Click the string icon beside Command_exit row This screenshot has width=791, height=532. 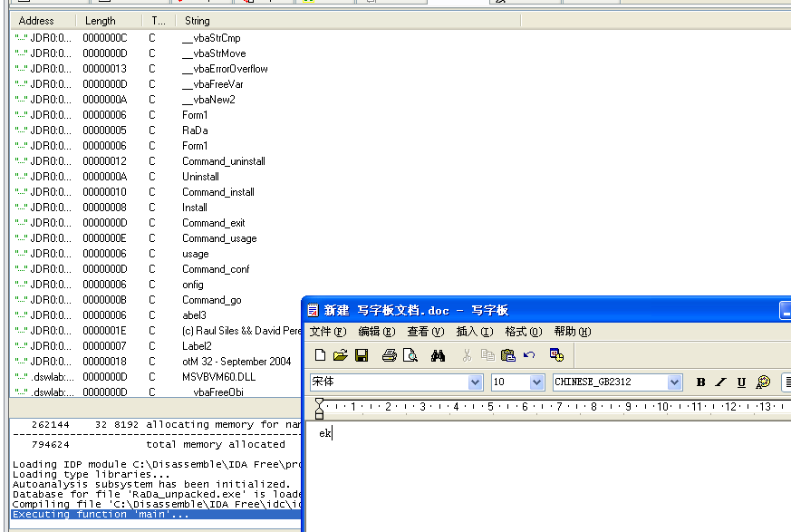21,223
